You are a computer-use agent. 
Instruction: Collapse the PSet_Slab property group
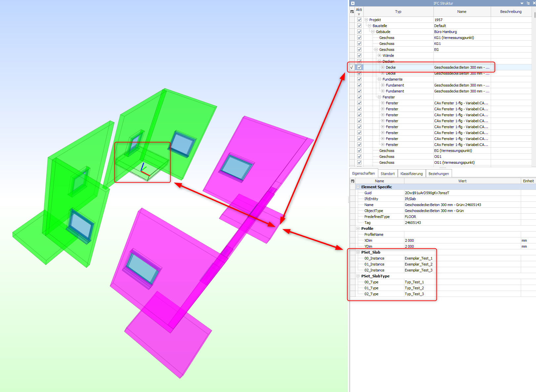pyautogui.click(x=358, y=252)
